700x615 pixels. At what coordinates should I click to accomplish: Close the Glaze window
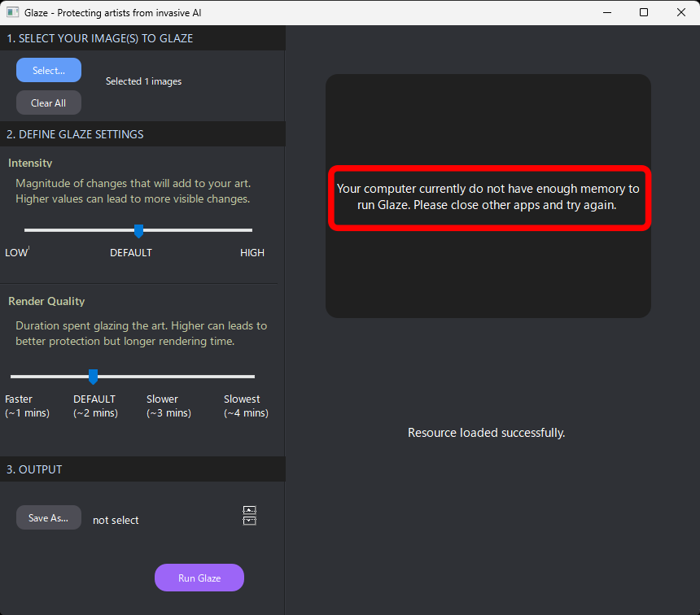point(680,12)
